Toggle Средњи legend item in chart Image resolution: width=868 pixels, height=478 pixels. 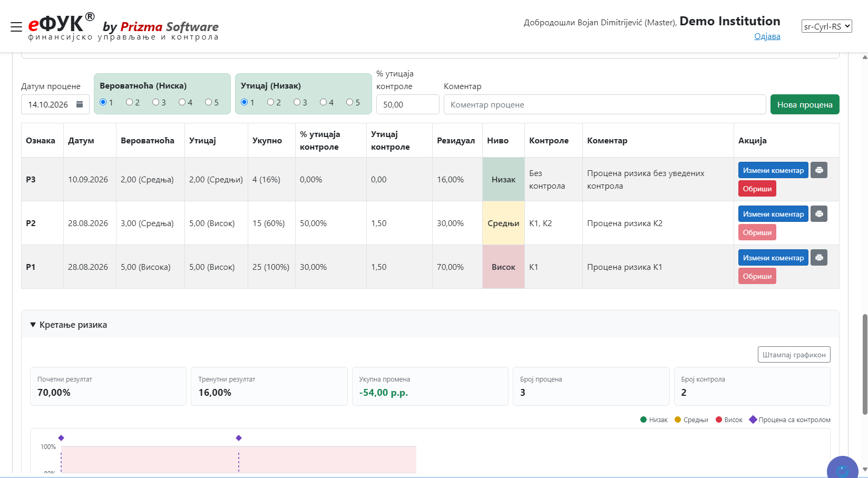point(691,420)
